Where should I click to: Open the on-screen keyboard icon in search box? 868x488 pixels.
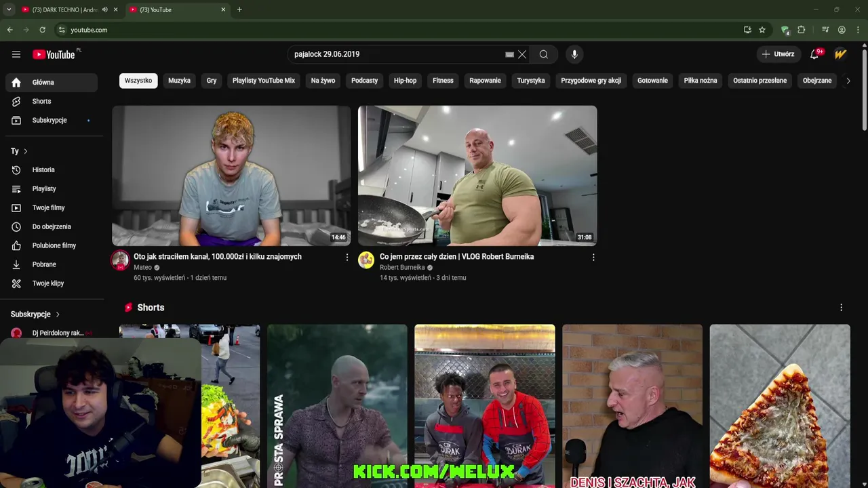(509, 54)
